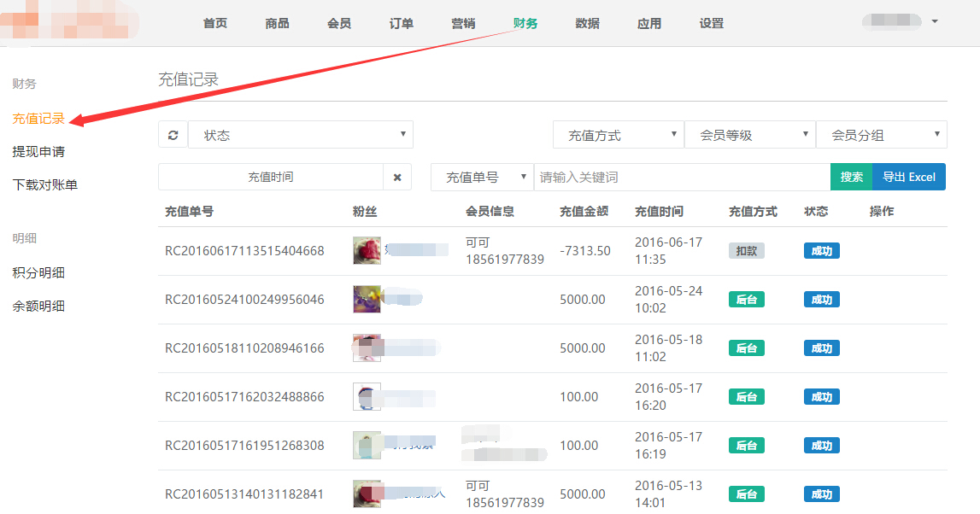The height and width of the screenshot is (514, 980).
Task: Click the 扣款 badge in first row
Action: 746,251
